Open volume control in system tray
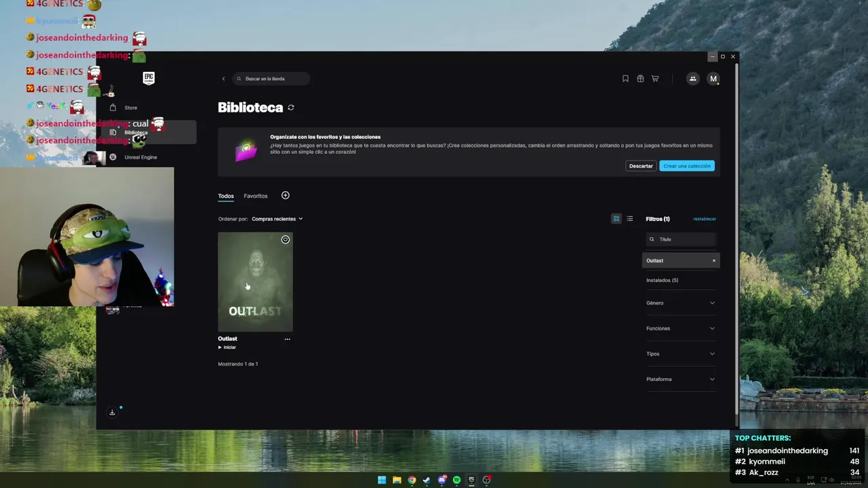Viewport: 868px width, 488px height. pyautogui.click(x=831, y=480)
